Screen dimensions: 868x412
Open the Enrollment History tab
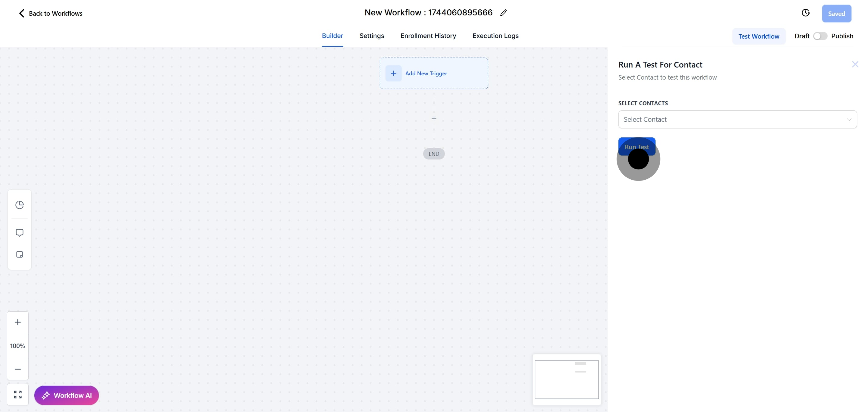click(x=428, y=36)
